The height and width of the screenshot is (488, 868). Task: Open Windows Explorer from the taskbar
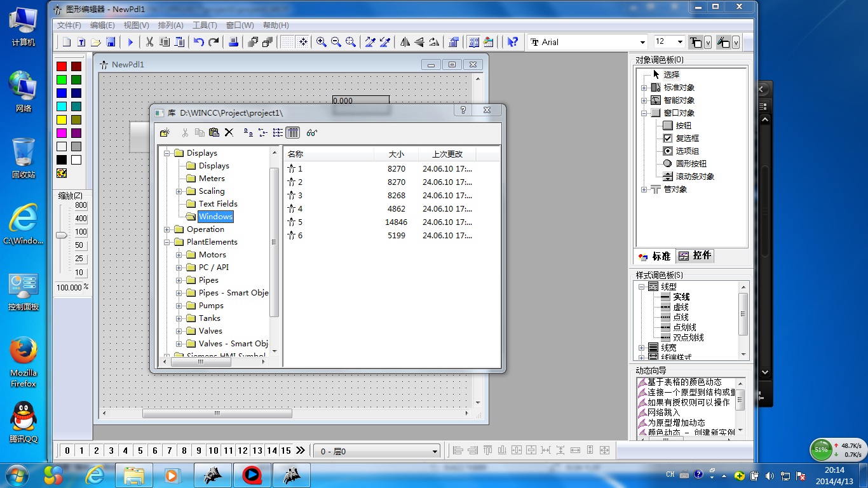[133, 475]
